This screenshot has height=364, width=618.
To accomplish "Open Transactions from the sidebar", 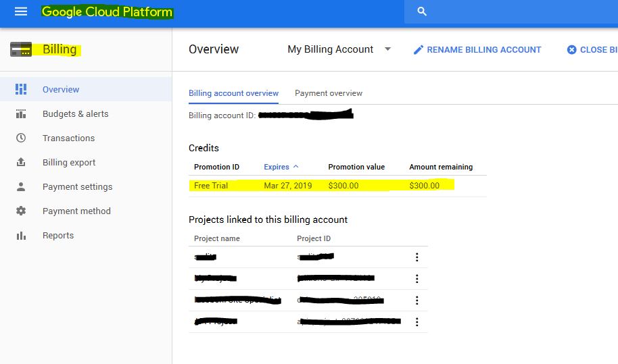I will [68, 138].
